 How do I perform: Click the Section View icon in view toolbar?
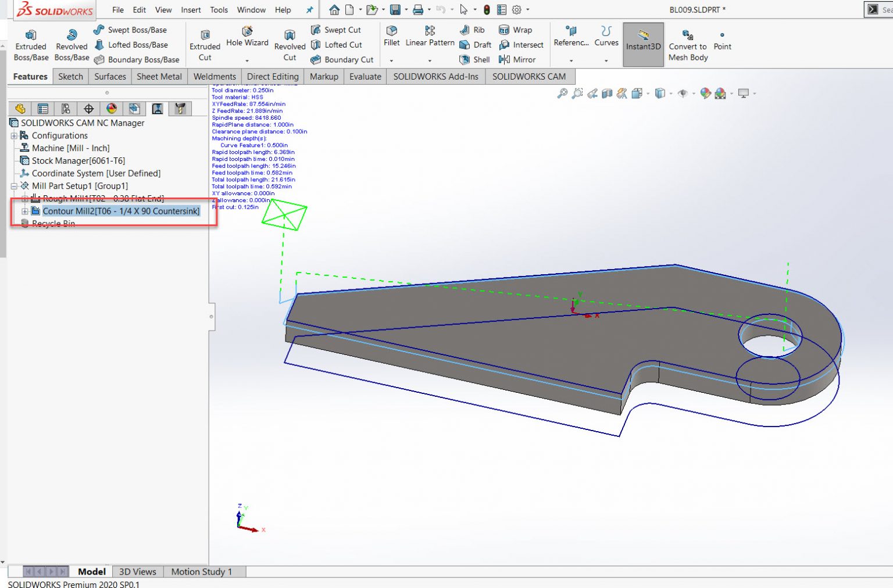(607, 94)
